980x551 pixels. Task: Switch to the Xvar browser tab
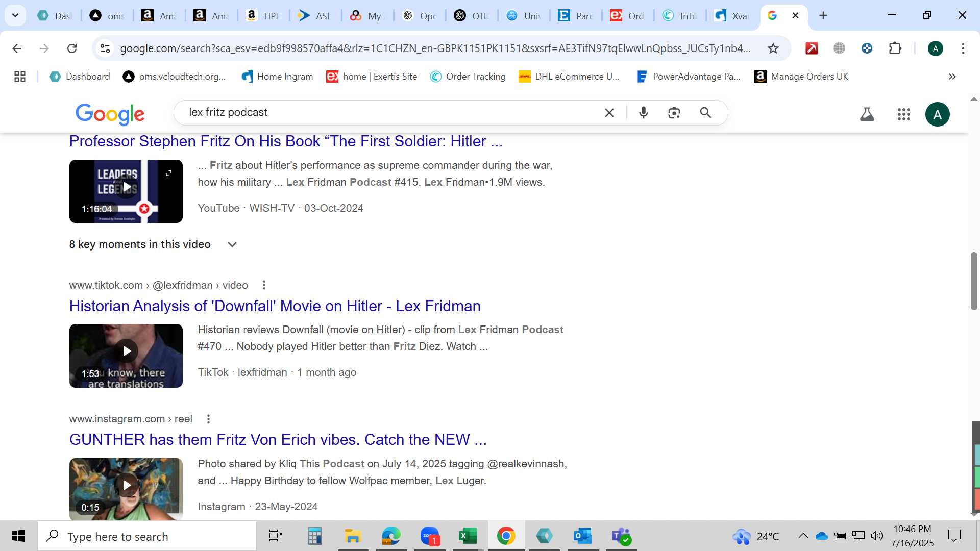click(x=732, y=16)
